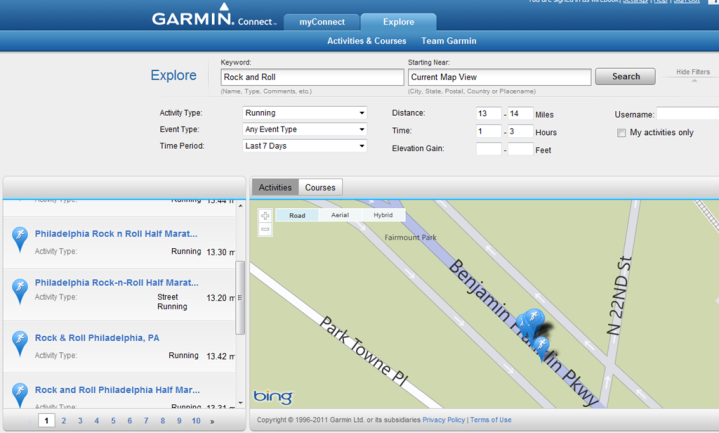The image size is (719, 433).
Task: Go to results page 4
Action: click(x=97, y=421)
